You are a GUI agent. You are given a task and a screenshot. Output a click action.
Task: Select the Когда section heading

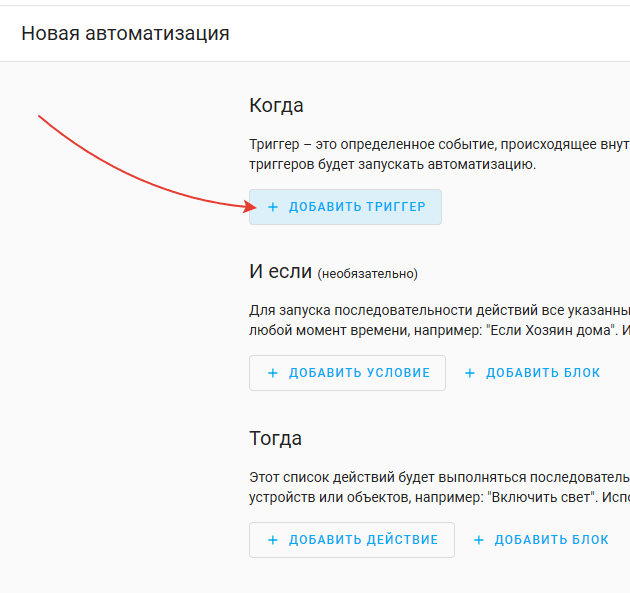point(276,106)
